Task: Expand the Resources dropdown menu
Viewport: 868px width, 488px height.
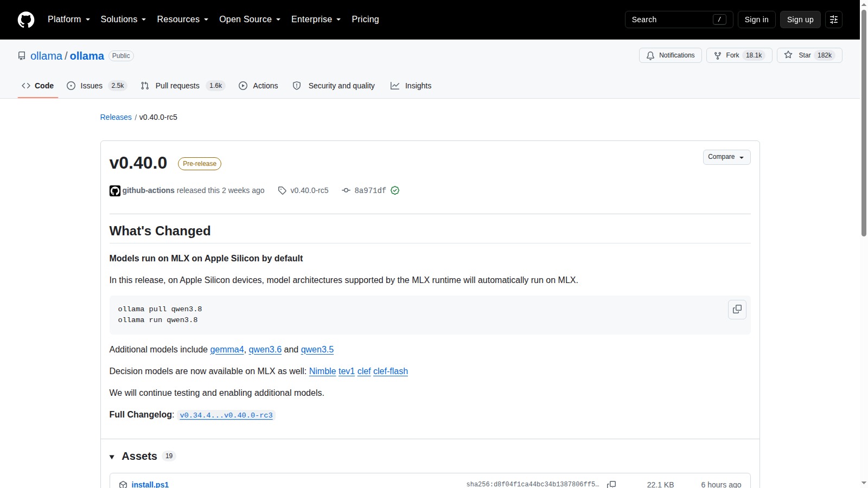Action: tap(183, 20)
